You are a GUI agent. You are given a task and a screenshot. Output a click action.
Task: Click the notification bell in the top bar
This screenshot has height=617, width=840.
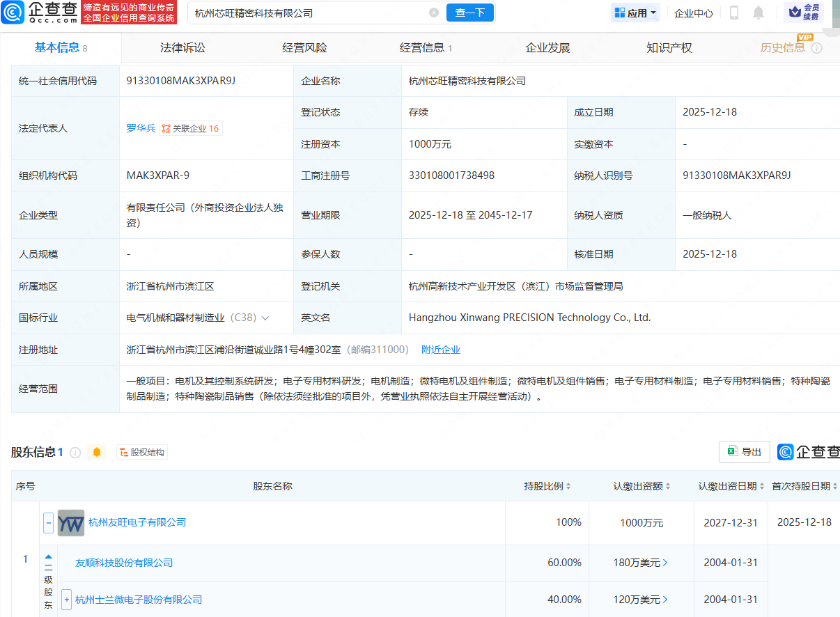coord(759,12)
